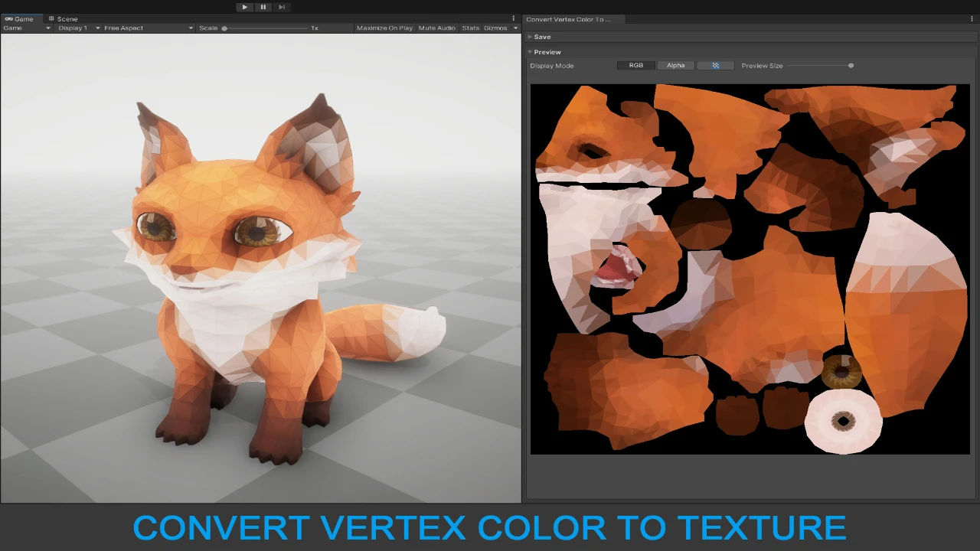Collapse the Preview section
This screenshot has height=551, width=980.
click(547, 52)
